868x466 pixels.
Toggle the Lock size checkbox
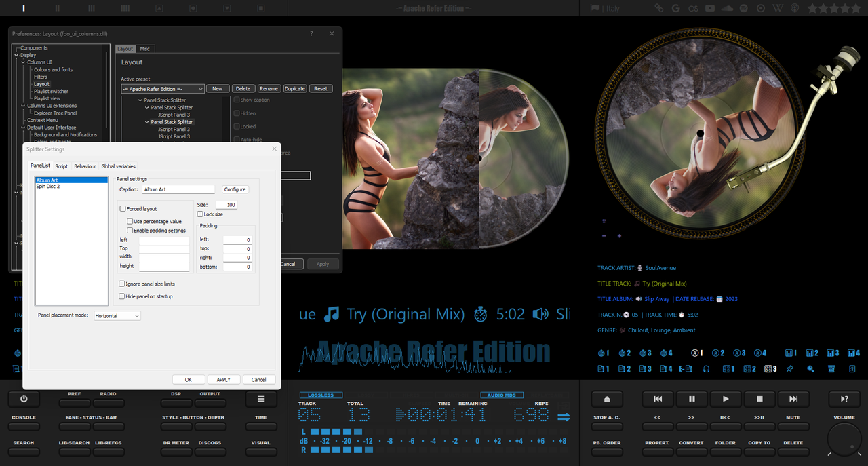point(200,214)
